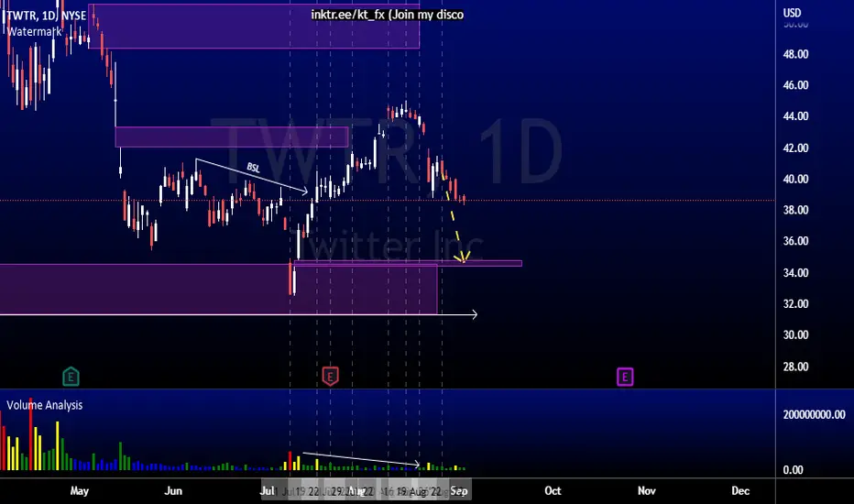Click the 46.00 price level on the axis

(795, 85)
